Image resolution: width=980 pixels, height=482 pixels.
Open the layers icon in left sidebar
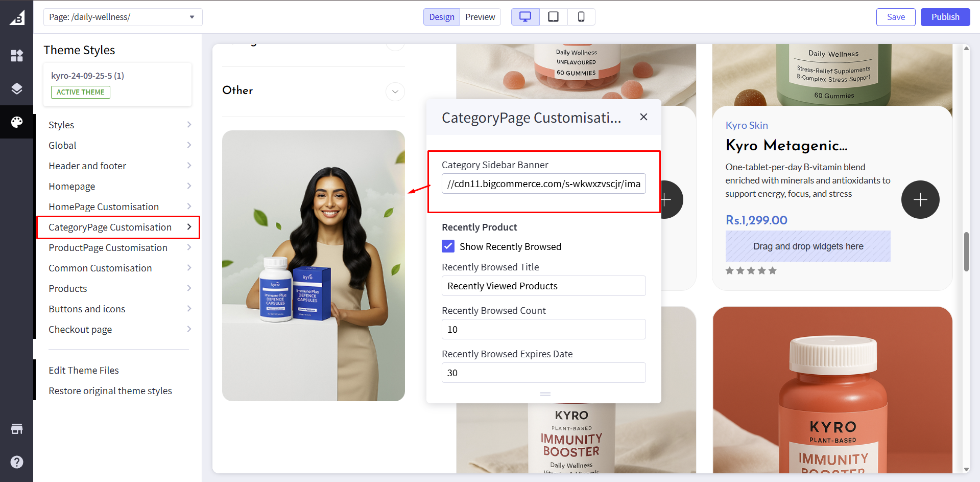coord(17,88)
